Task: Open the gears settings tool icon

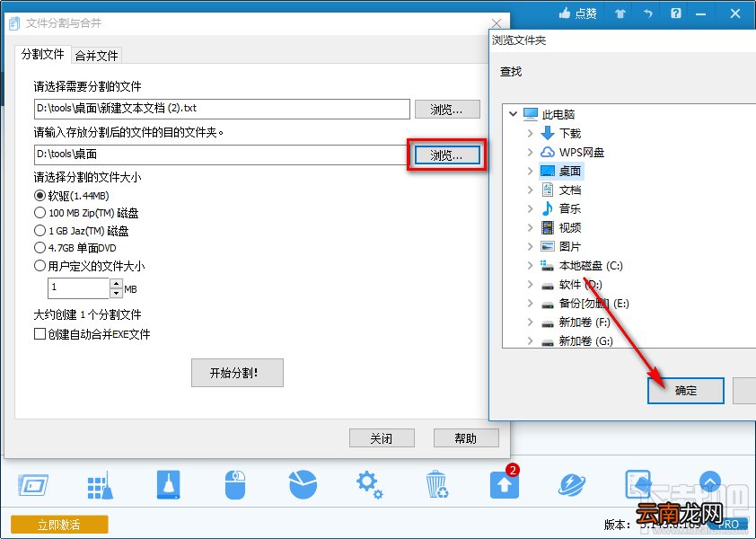Action: [369, 485]
